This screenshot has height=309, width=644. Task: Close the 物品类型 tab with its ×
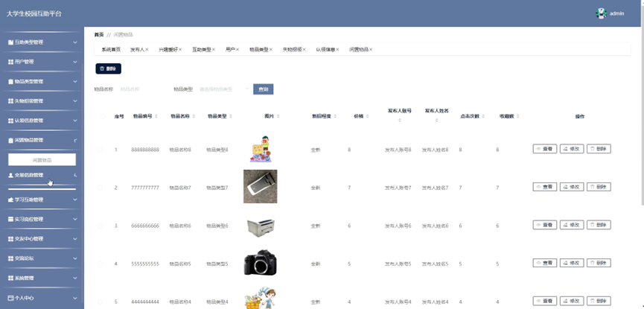pyautogui.click(x=271, y=50)
